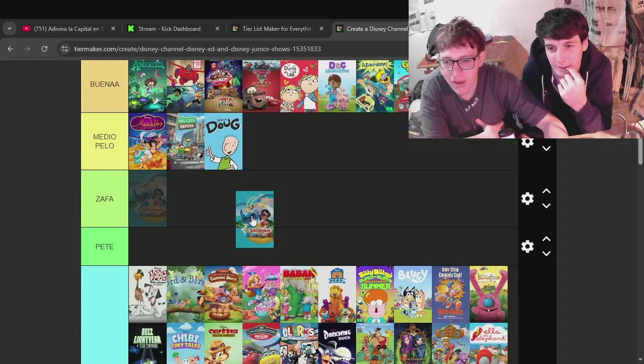The image size is (644, 364).
Task: Move ZAFA tier row up
Action: pos(546,191)
